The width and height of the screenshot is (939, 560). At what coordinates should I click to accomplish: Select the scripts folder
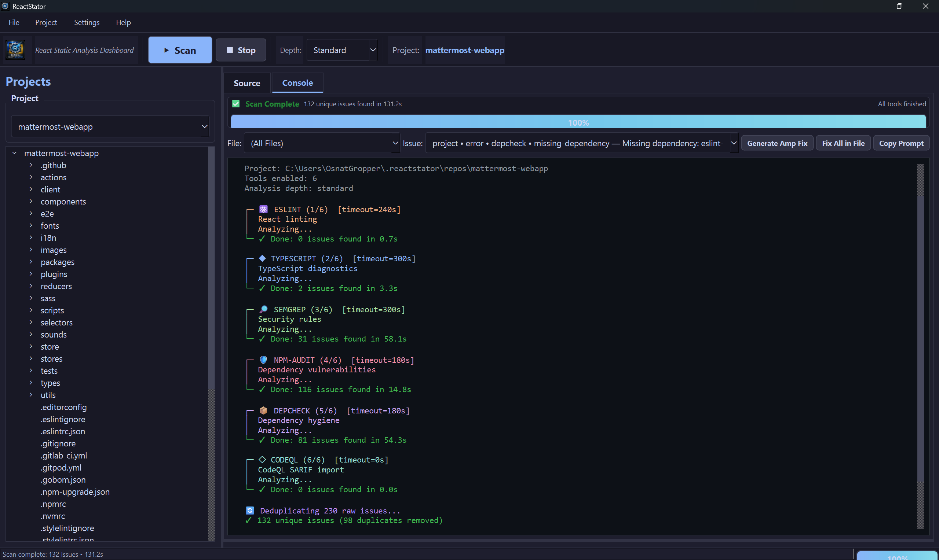coord(52,310)
